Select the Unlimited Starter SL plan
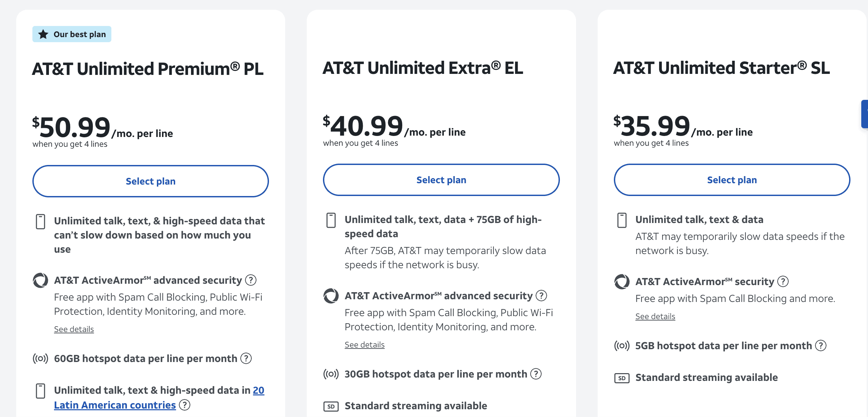The height and width of the screenshot is (417, 868). (x=732, y=180)
